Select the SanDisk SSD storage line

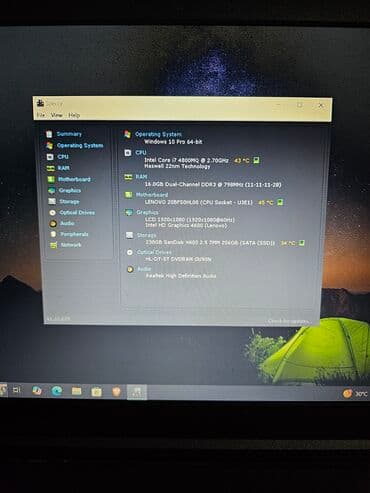point(210,243)
